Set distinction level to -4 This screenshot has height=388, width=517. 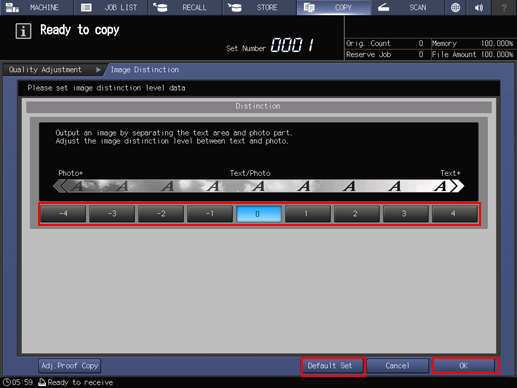(x=63, y=214)
